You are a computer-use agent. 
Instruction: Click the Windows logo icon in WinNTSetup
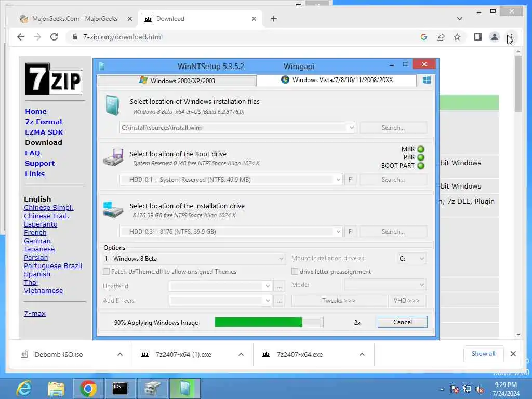point(427,81)
